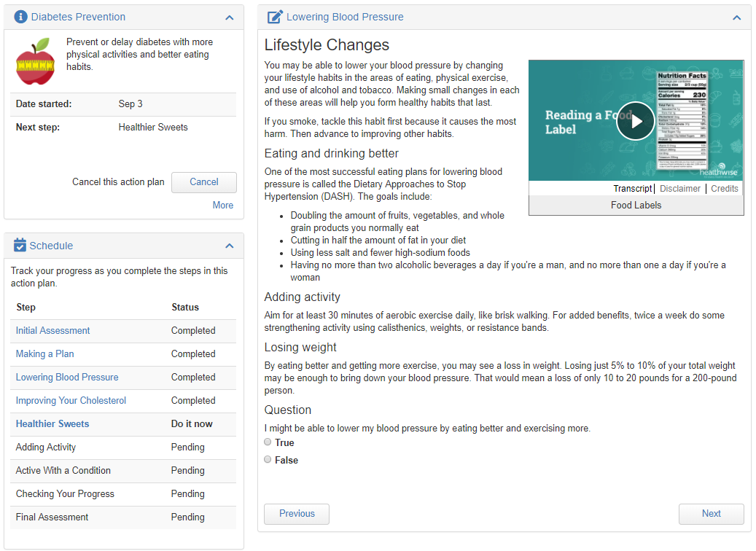Collapse the Diabetes Prevention panel
Image resolution: width=756 pixels, height=551 pixels.
230,17
